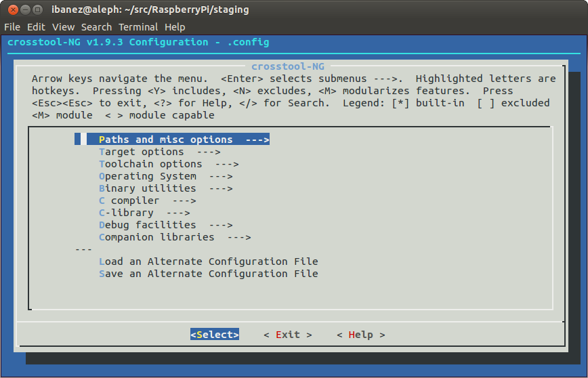Viewport: 588px width, 378px height.
Task: Open C compiler submenu
Action: point(148,201)
